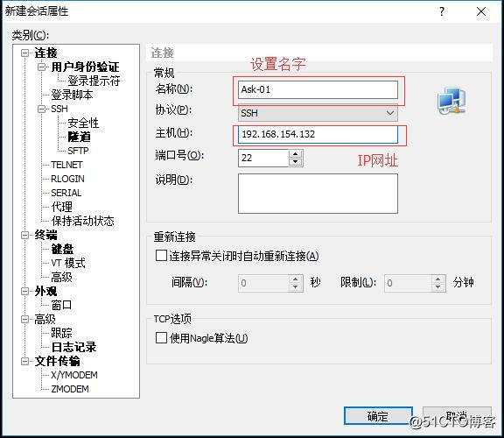This screenshot has width=504, height=438.
Task: Select 高级 parent node above 跟踪
Action: pyautogui.click(x=45, y=319)
